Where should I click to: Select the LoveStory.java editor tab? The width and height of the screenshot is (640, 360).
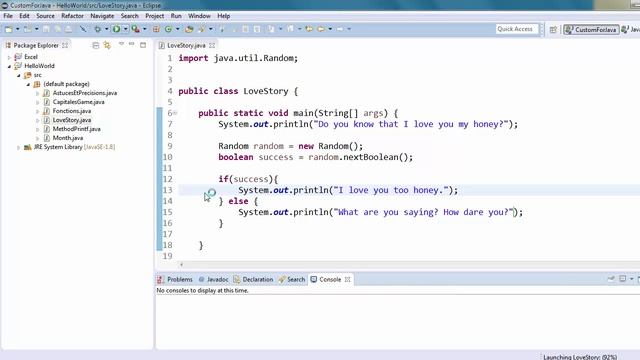click(x=186, y=45)
